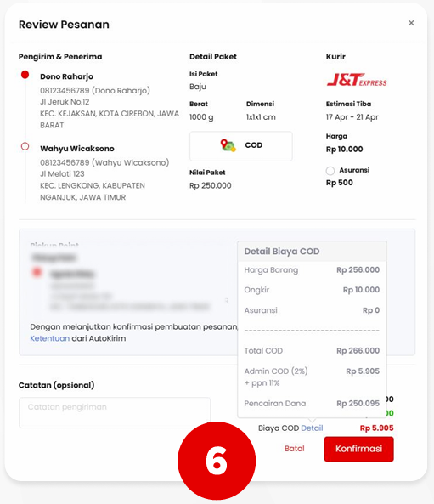Viewport: 434px width, 504px height.
Task: Enable the Asuransi radio option
Action: point(330,171)
